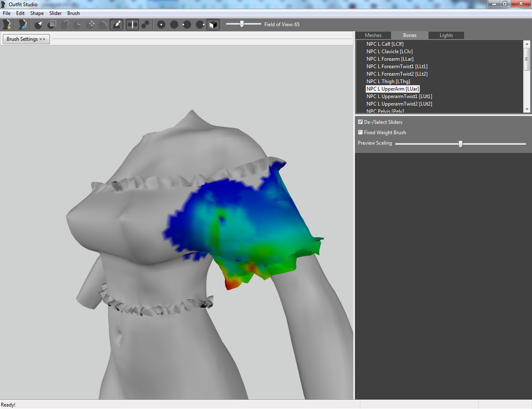Image resolution: width=532 pixels, height=409 pixels.
Task: Enable Fixed Weight Brush checkbox
Action: pos(360,132)
